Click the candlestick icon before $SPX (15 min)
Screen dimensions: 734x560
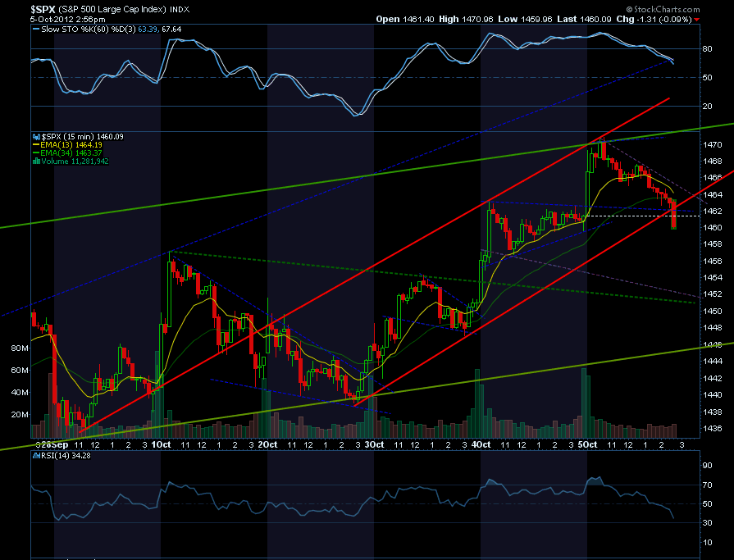[x=37, y=137]
